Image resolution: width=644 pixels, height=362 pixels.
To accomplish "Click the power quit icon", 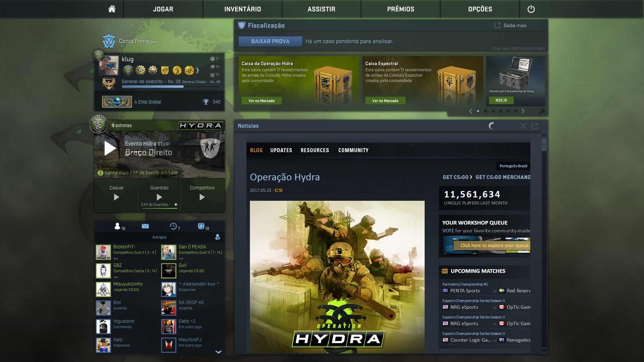I will point(531,9).
